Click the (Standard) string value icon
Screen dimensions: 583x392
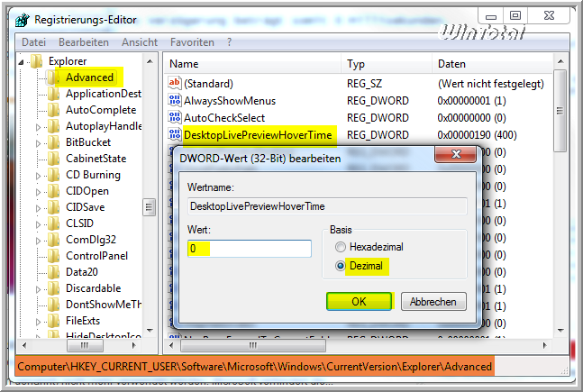[x=175, y=83]
